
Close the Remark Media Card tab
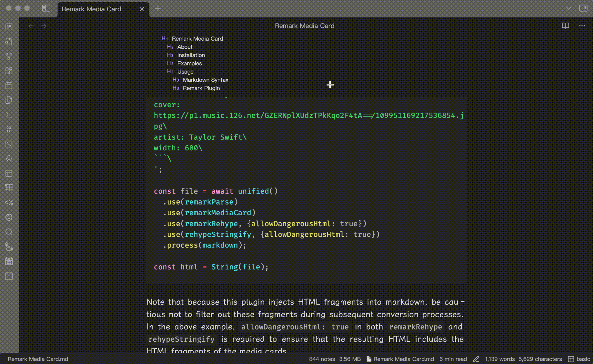click(142, 9)
